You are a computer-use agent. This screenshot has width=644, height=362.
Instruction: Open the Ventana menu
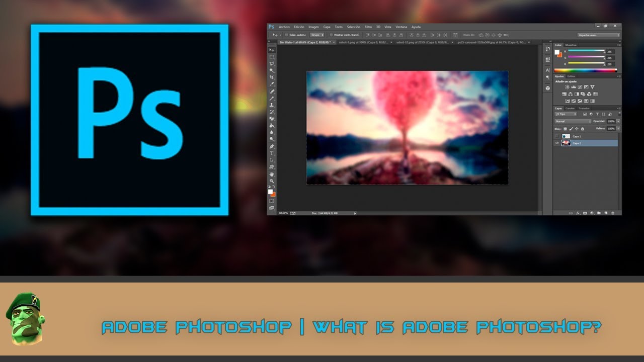[401, 27]
